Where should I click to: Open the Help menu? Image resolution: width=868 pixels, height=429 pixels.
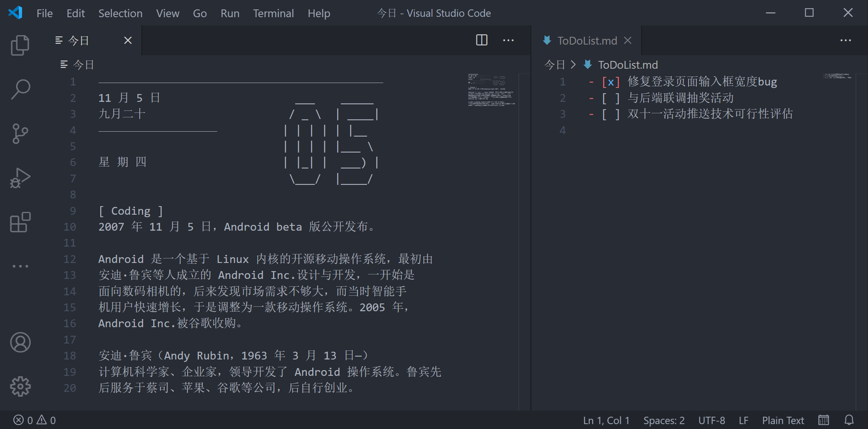pyautogui.click(x=319, y=13)
